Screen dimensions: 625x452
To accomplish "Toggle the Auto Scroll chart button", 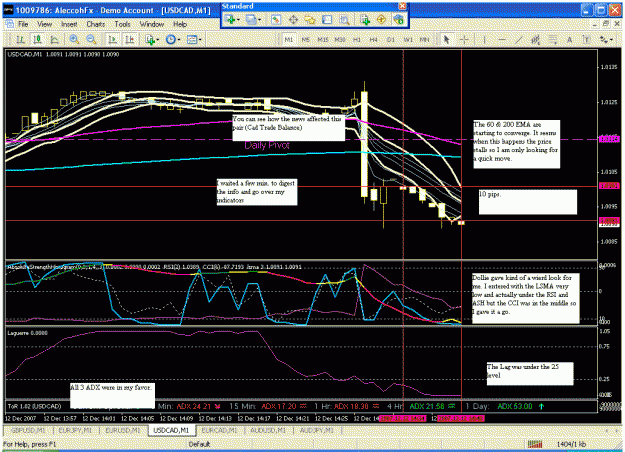I will pos(112,39).
